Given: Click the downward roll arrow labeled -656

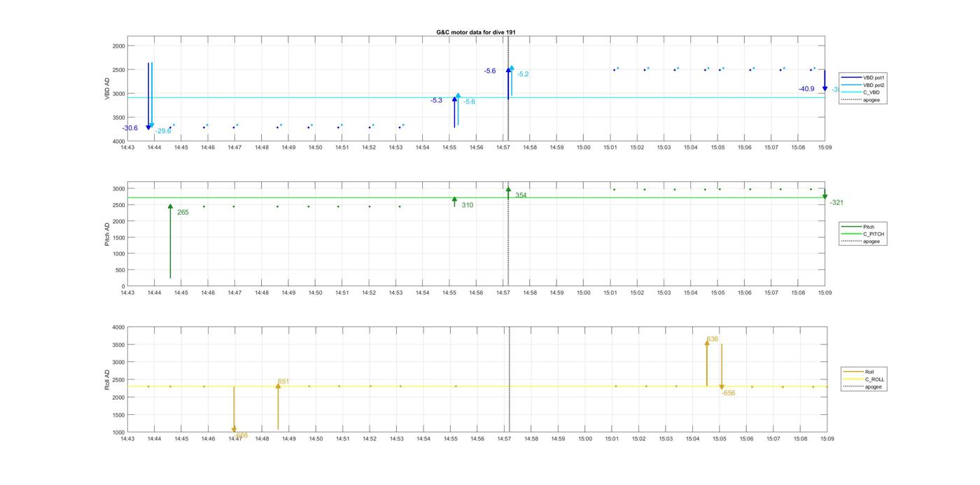Looking at the screenshot, I should coord(722,367).
